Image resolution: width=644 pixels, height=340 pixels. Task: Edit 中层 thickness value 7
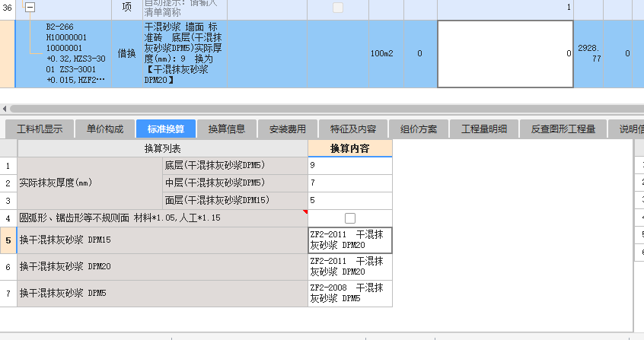tap(350, 183)
